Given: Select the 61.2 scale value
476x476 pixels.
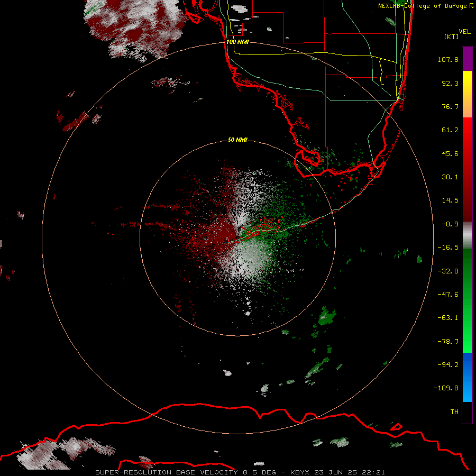Looking at the screenshot, I should [x=450, y=130].
